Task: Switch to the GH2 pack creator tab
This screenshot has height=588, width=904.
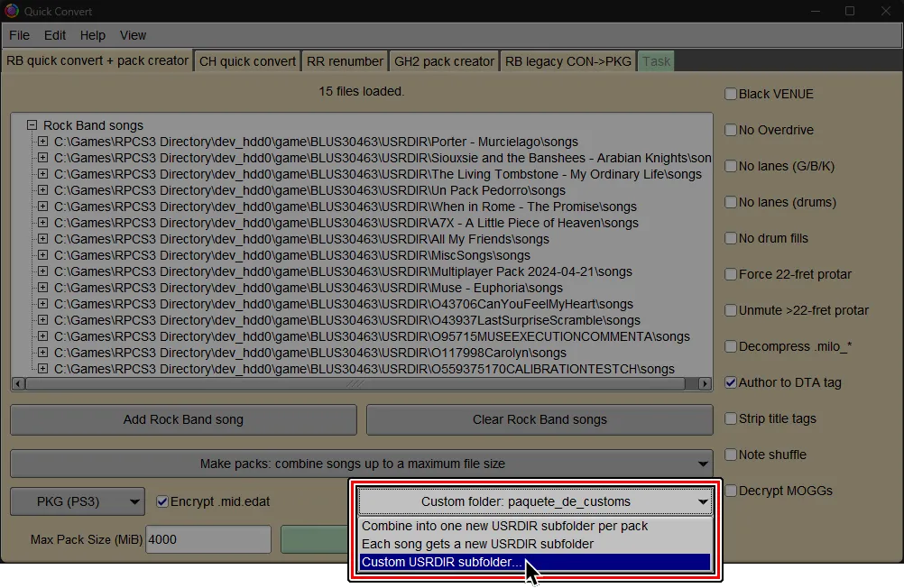Action: click(x=444, y=60)
